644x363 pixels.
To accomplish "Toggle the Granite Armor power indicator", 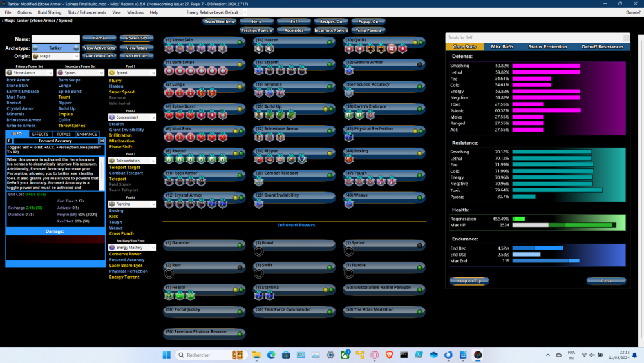I will click(419, 63).
